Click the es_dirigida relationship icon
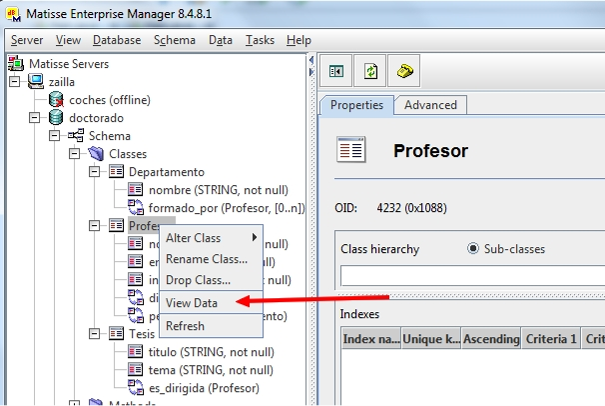This screenshot has height=406, width=605. point(136,387)
